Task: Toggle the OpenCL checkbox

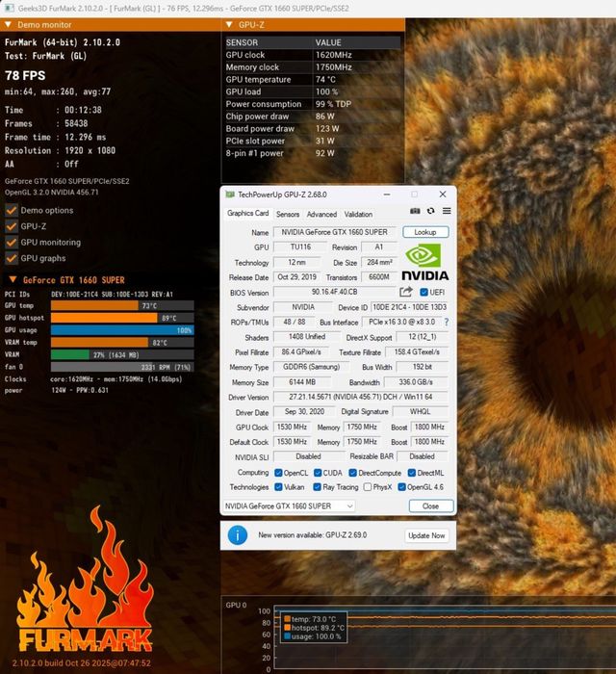Action: pyautogui.click(x=278, y=473)
